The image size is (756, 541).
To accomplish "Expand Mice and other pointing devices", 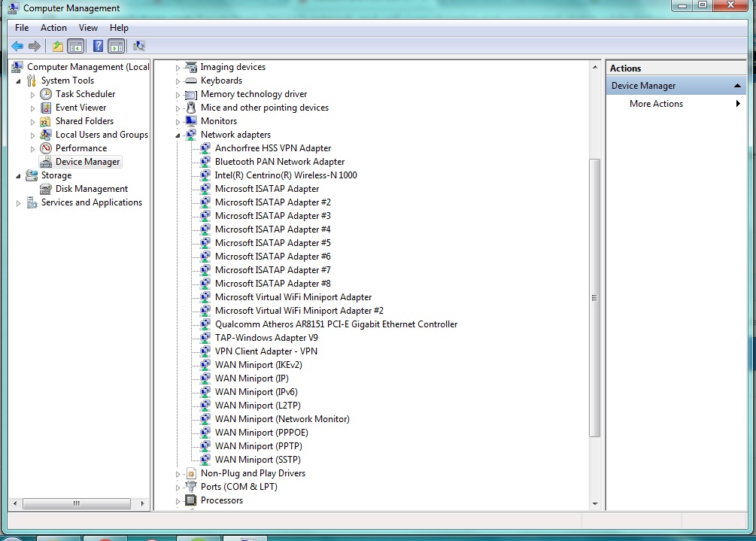I will (x=178, y=108).
